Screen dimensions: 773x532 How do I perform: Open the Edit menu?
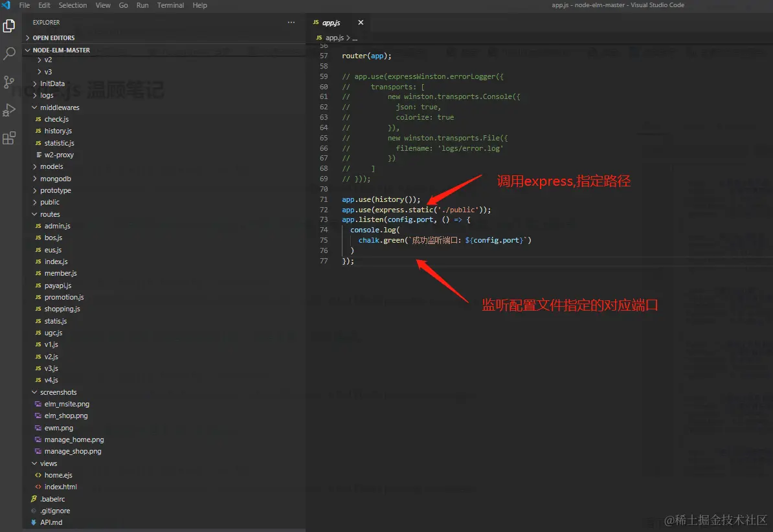click(x=45, y=5)
